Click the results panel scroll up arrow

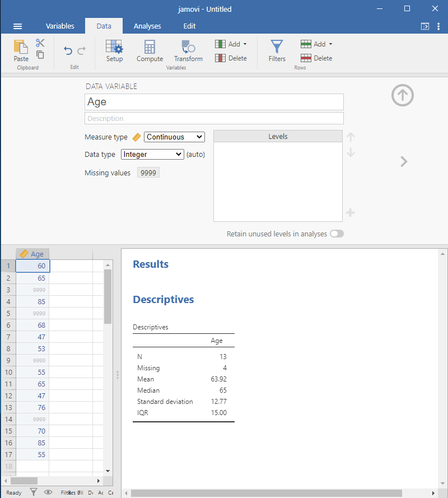[x=442, y=254]
